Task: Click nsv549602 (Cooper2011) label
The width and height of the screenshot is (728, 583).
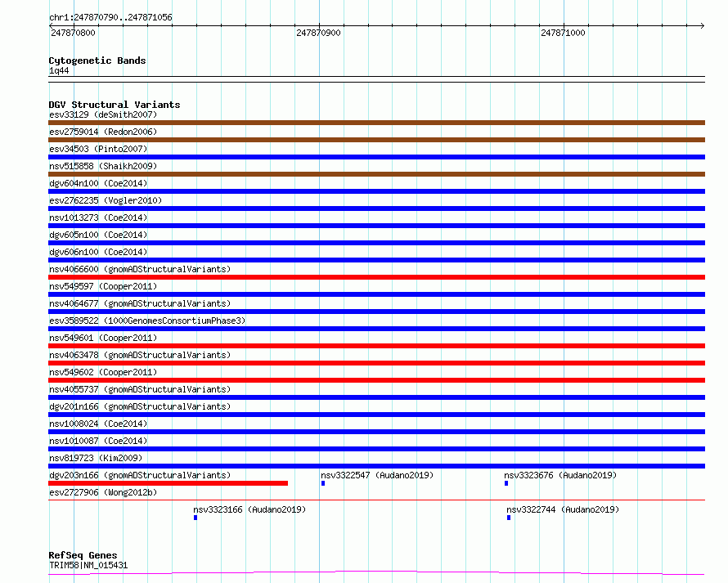Action: point(103,372)
